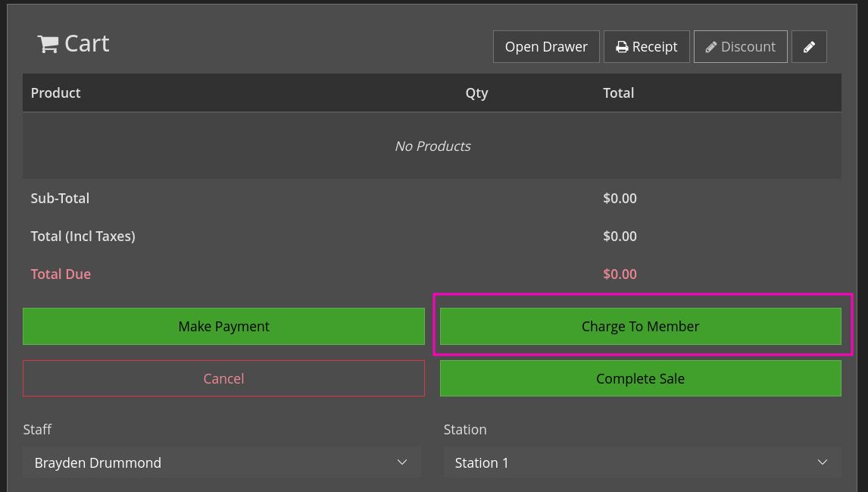Click the shopping cart icon
Image resolution: width=868 pixels, height=492 pixels.
tap(48, 45)
